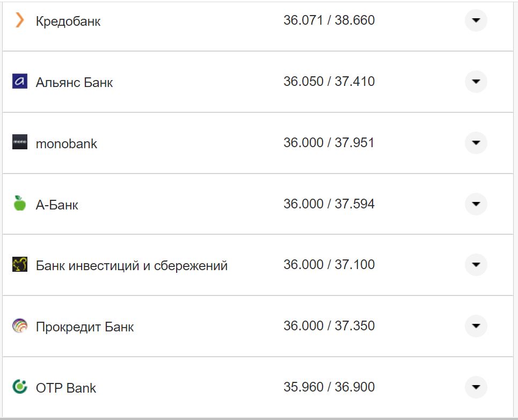Expand the А-Банк row dropdown arrow
518x420 pixels.
coord(476,204)
